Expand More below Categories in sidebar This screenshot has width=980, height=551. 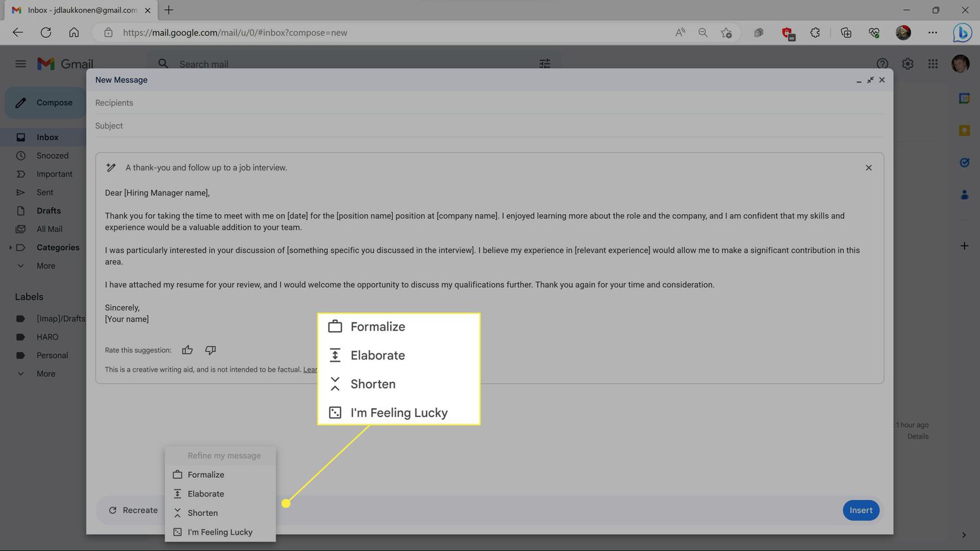(x=46, y=266)
